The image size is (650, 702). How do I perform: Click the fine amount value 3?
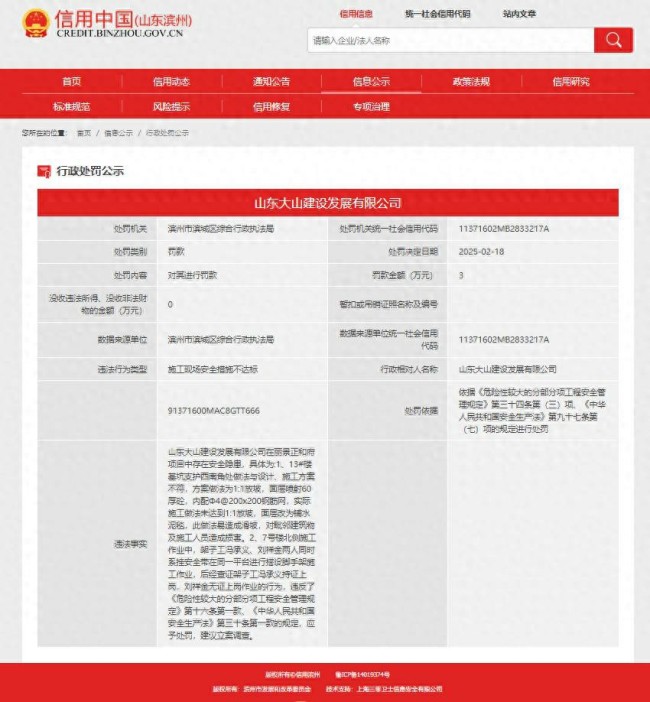click(x=461, y=275)
